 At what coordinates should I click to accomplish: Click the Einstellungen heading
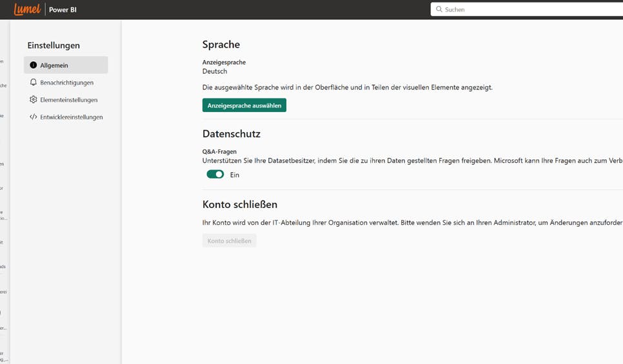click(54, 45)
